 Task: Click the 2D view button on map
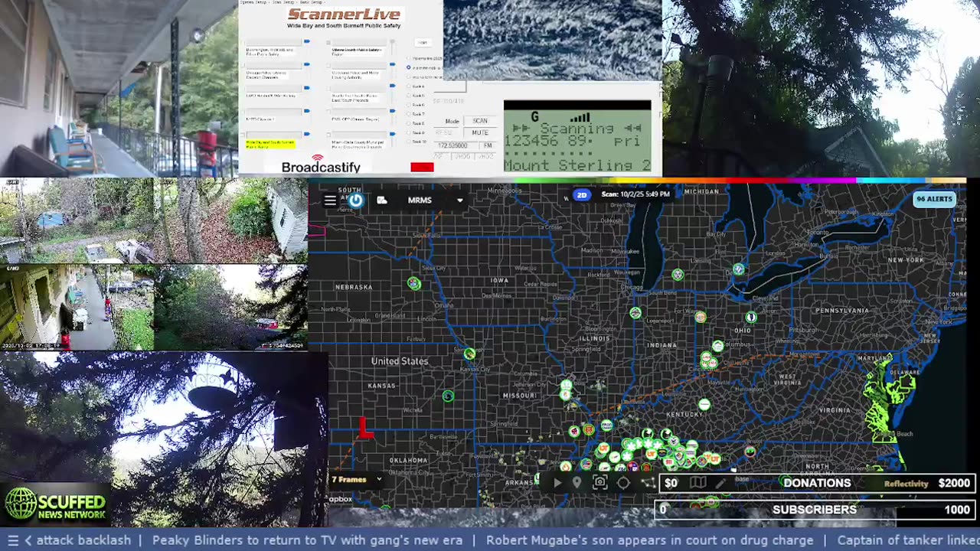tap(582, 195)
